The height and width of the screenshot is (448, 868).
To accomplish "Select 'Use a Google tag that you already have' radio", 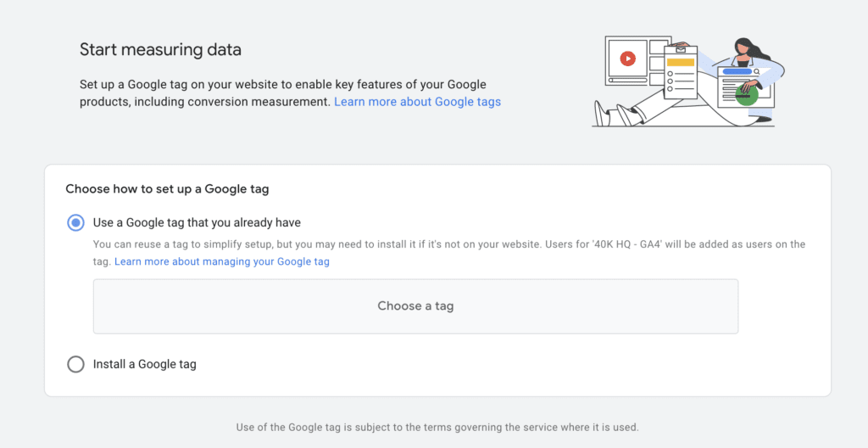I will click(76, 223).
